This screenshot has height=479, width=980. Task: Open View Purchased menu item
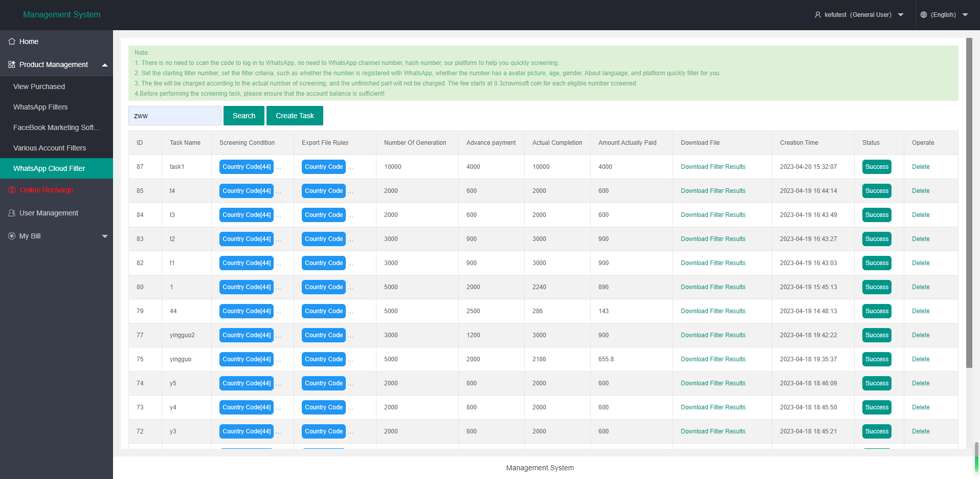tap(56, 86)
